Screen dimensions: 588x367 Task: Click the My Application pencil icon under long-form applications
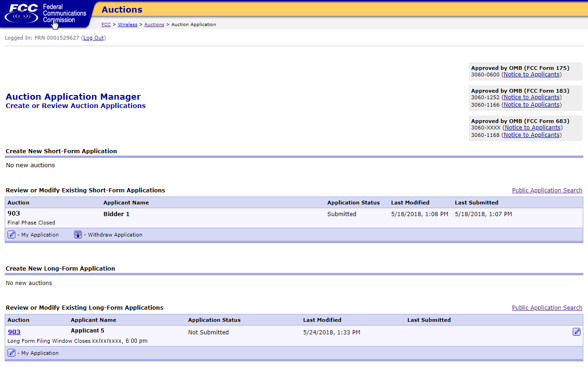(12, 353)
